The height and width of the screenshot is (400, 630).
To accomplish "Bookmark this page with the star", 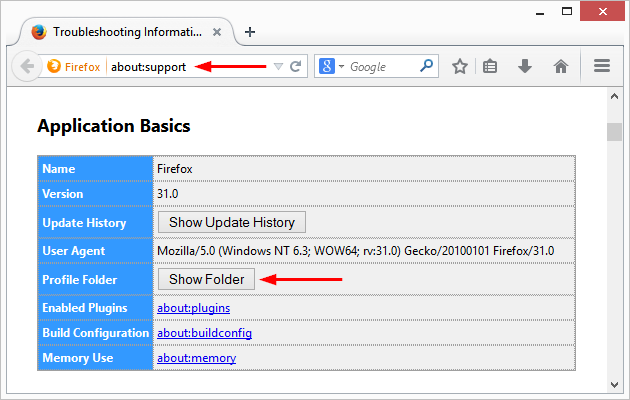I will pos(460,66).
